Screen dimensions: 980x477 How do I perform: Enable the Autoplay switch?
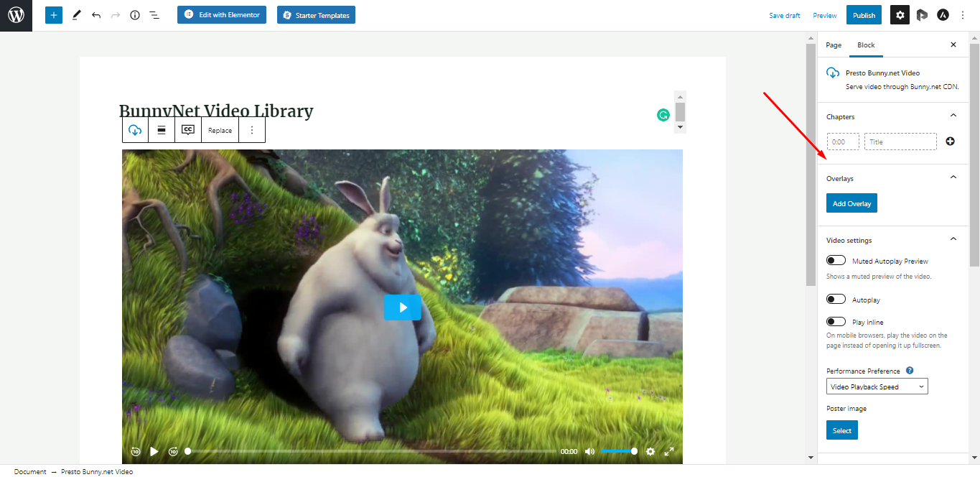(x=836, y=299)
